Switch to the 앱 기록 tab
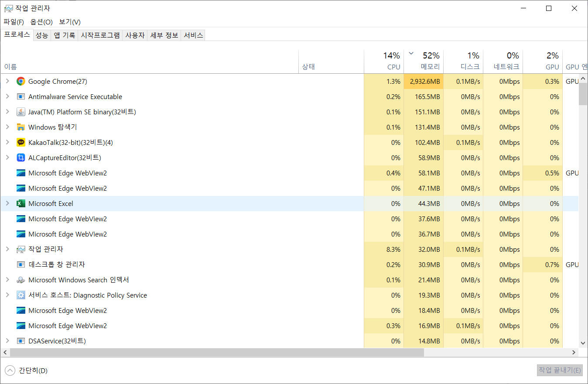Viewport: 588px width, 384px height. click(65, 35)
